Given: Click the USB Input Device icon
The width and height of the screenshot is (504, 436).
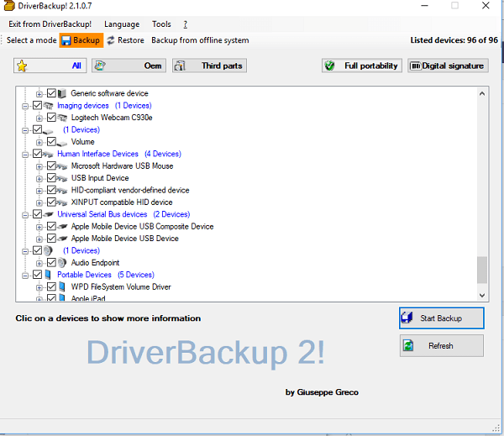Looking at the screenshot, I should (62, 178).
